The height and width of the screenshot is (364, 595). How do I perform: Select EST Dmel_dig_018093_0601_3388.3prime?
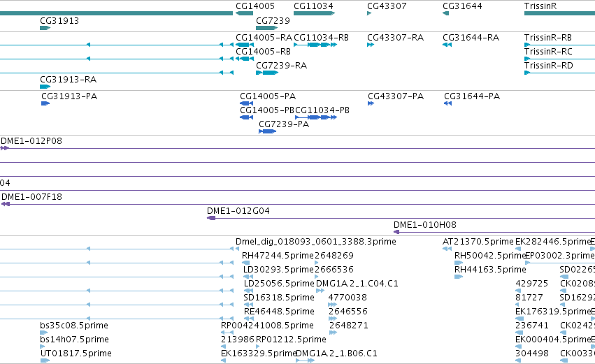[x=316, y=242]
